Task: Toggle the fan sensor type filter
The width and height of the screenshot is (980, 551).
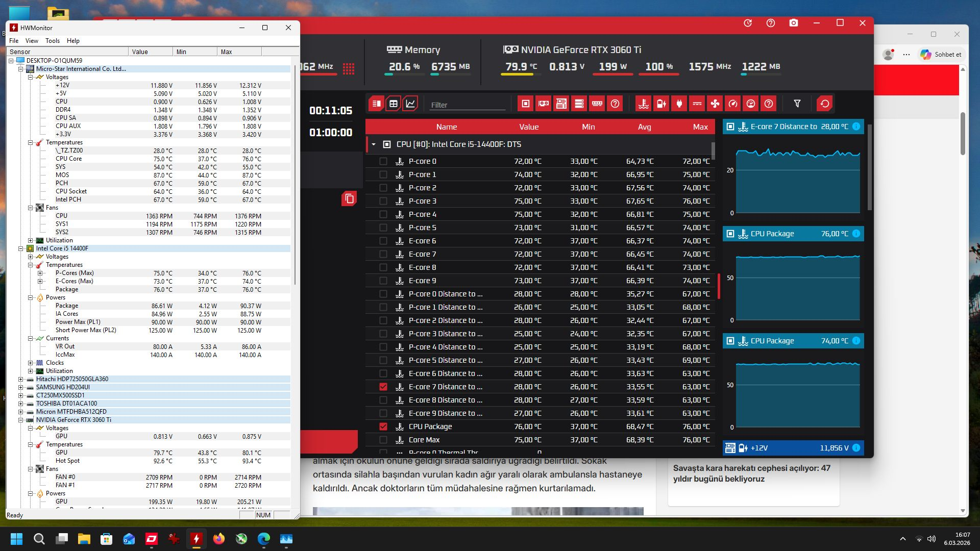Action: [x=715, y=104]
